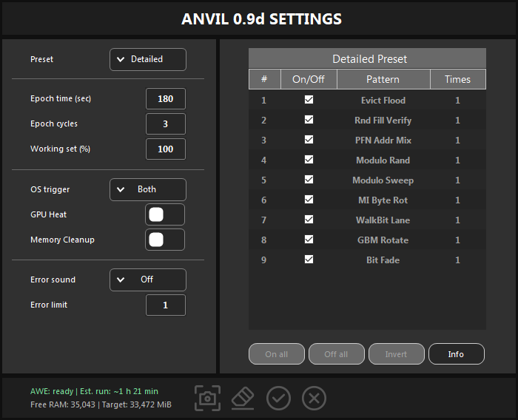Screen dimensions: 518x420
Task: Open the Error sound dropdown
Action: pos(148,280)
